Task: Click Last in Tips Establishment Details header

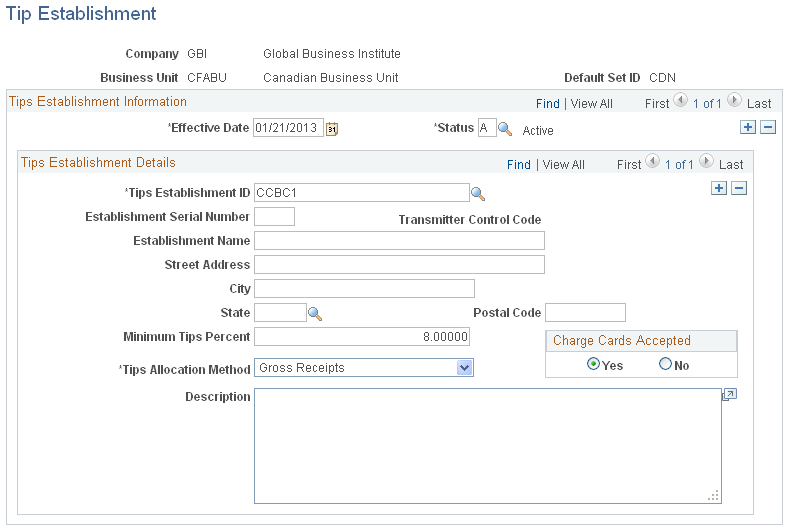Action: (x=731, y=165)
